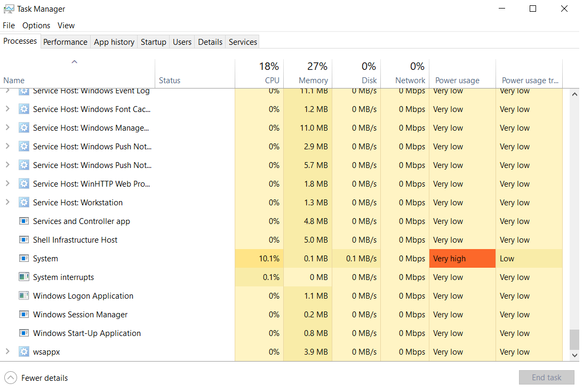Collapse view with Fewer details
583x392 pixels.
[36, 378]
